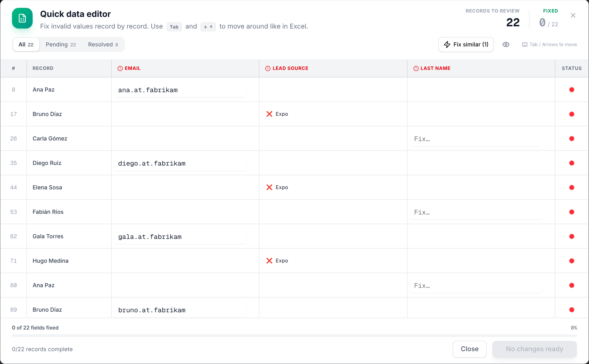Click the EMAIL column error icon

120,68
